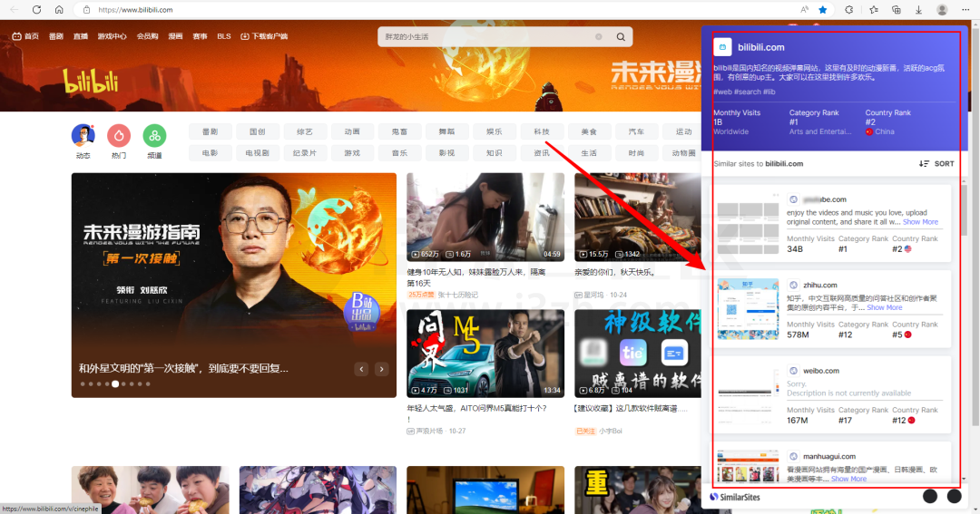Image resolution: width=980 pixels, height=514 pixels.
Task: Open the 热门 red flame icon
Action: [119, 136]
